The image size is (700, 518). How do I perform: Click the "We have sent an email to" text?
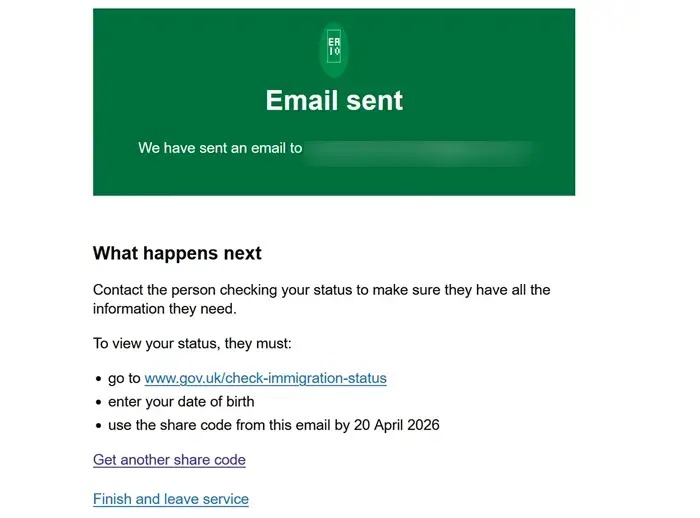[220, 148]
